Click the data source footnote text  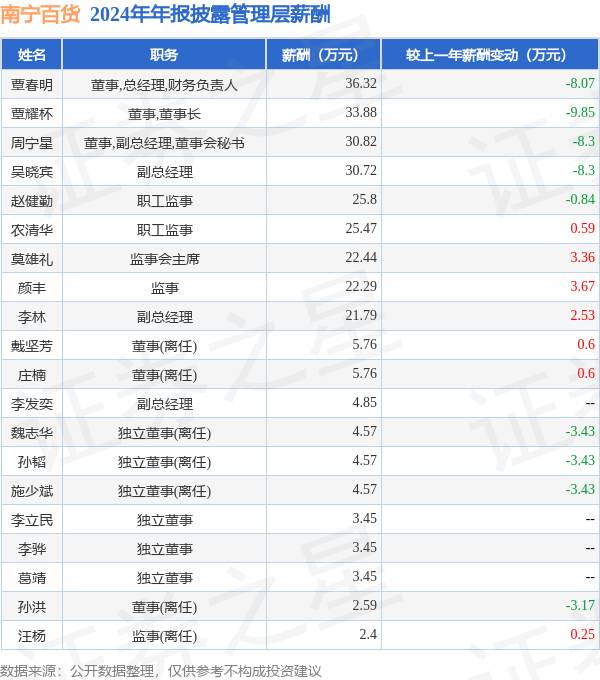(x=161, y=671)
